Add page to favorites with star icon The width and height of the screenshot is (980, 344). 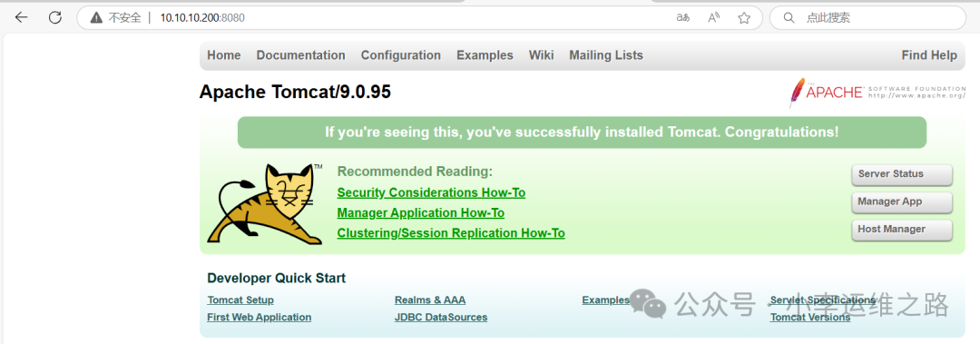click(x=744, y=18)
